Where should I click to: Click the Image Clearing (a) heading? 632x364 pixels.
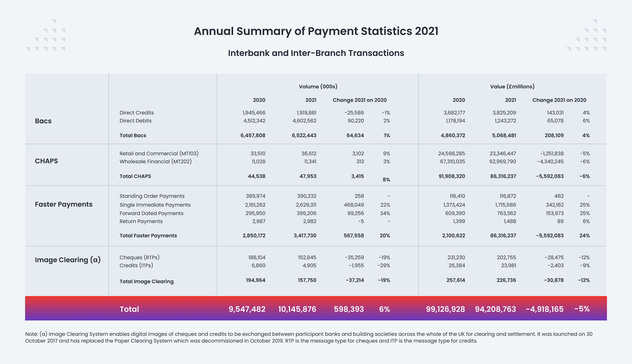(68, 260)
